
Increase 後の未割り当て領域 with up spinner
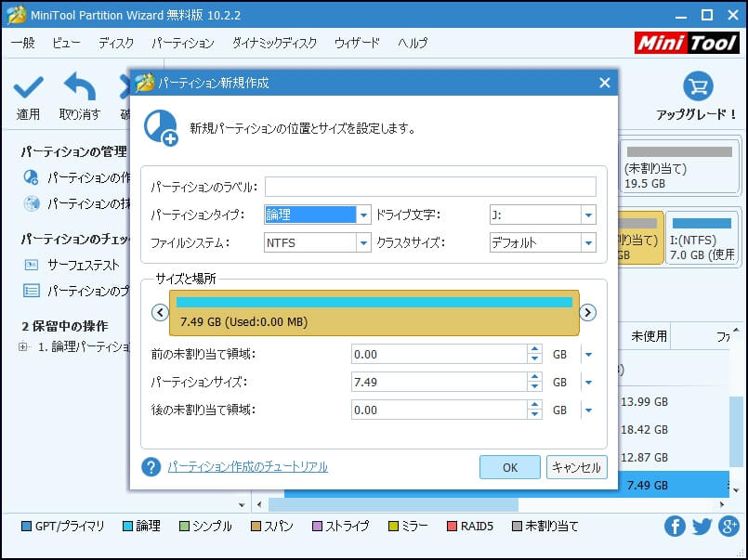[x=535, y=406]
